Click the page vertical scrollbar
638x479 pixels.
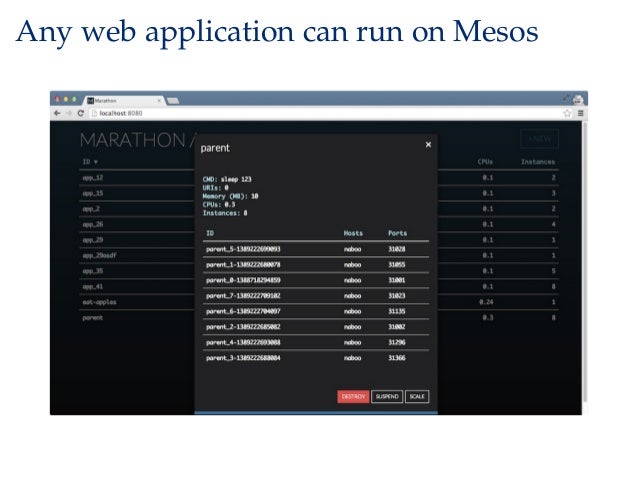click(585, 260)
